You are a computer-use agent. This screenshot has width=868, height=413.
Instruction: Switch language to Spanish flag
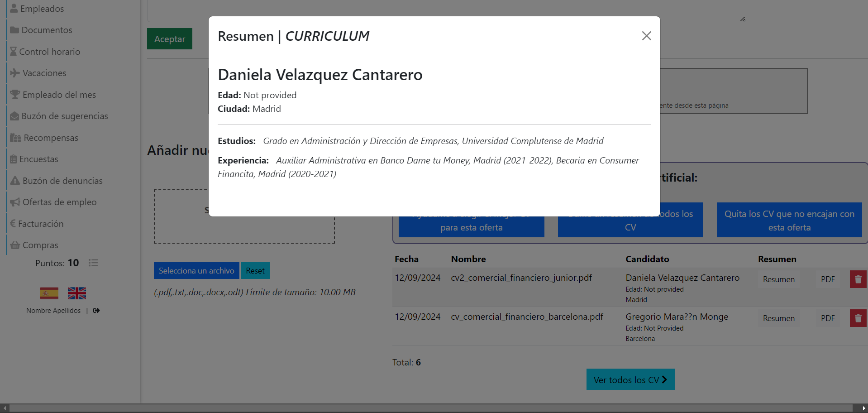49,293
